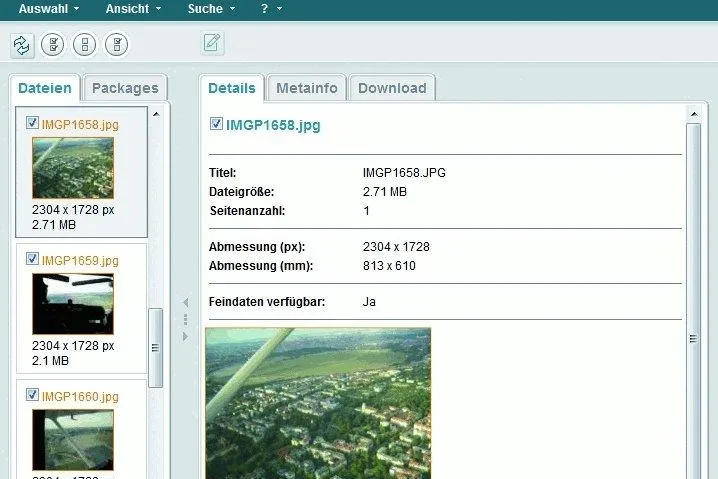
Task: Open the Ansicht menu
Action: pyautogui.click(x=133, y=9)
